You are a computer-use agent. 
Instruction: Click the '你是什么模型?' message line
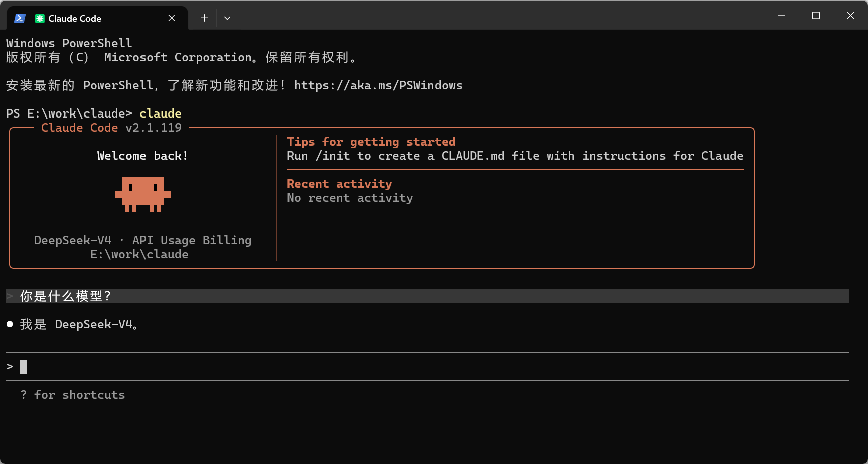pos(427,296)
